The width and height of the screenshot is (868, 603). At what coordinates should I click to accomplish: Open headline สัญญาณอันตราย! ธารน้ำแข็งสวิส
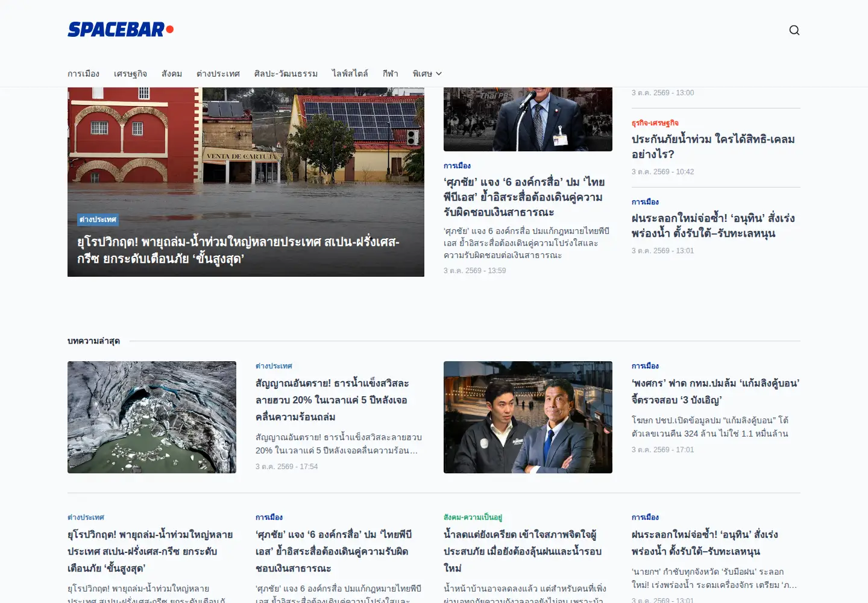coord(332,400)
